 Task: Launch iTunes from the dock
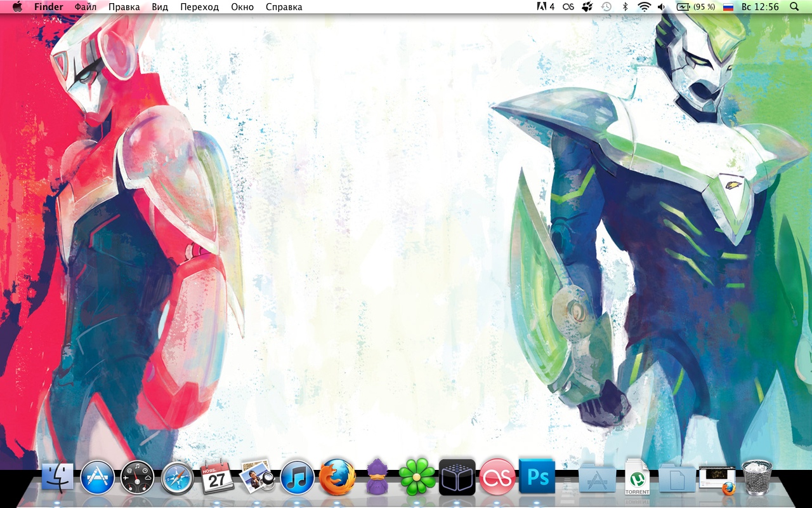pos(297,478)
